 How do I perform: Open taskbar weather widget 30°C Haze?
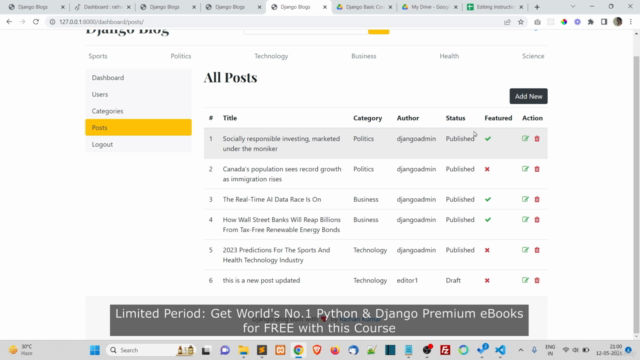click(x=21, y=350)
